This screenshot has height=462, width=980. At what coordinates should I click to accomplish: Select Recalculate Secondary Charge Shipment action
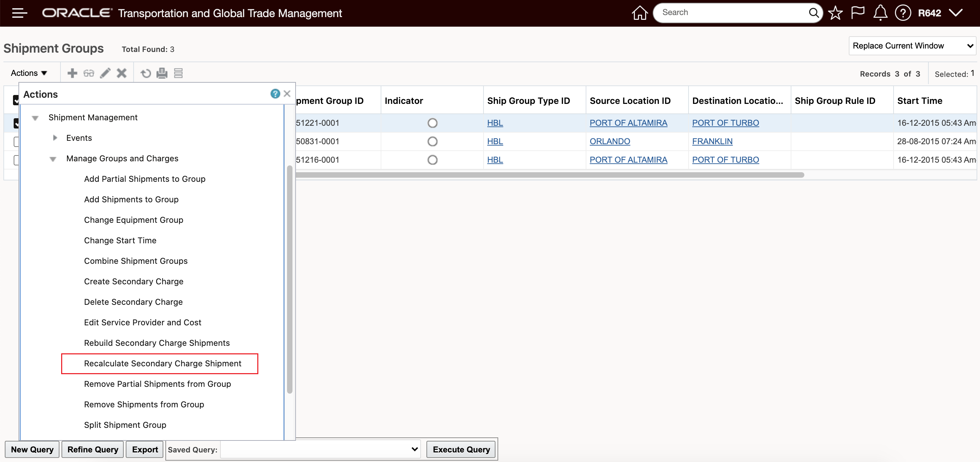pos(162,364)
